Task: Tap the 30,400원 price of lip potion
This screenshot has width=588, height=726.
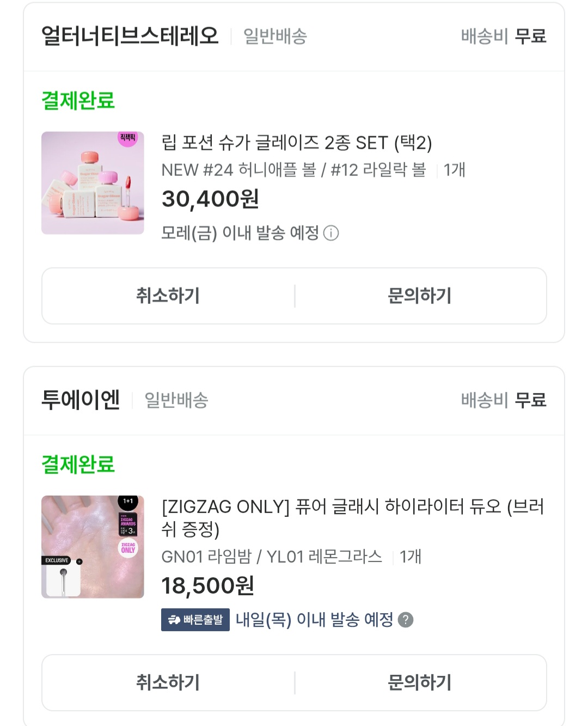Action: coord(210,199)
